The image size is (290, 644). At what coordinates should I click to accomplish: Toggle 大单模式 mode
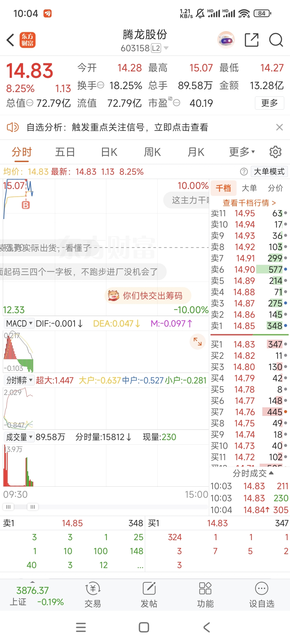click(269, 171)
